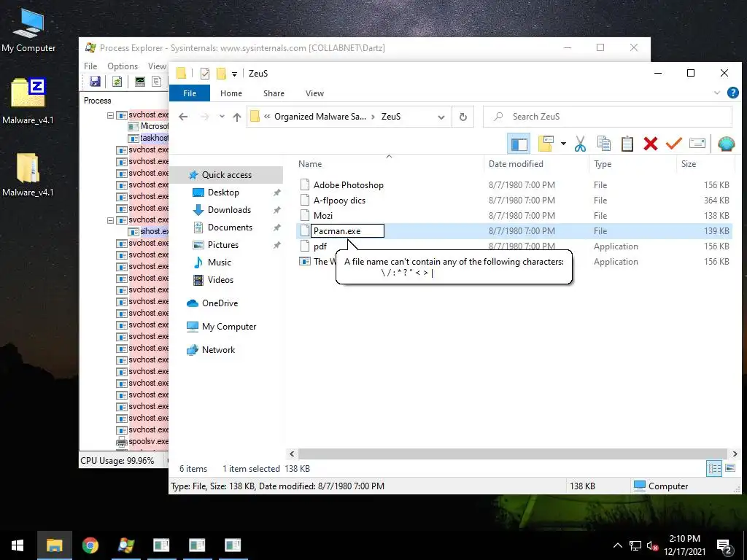The image size is (747, 560).
Task: Open Google Chrome from the taskbar
Action: click(90, 545)
